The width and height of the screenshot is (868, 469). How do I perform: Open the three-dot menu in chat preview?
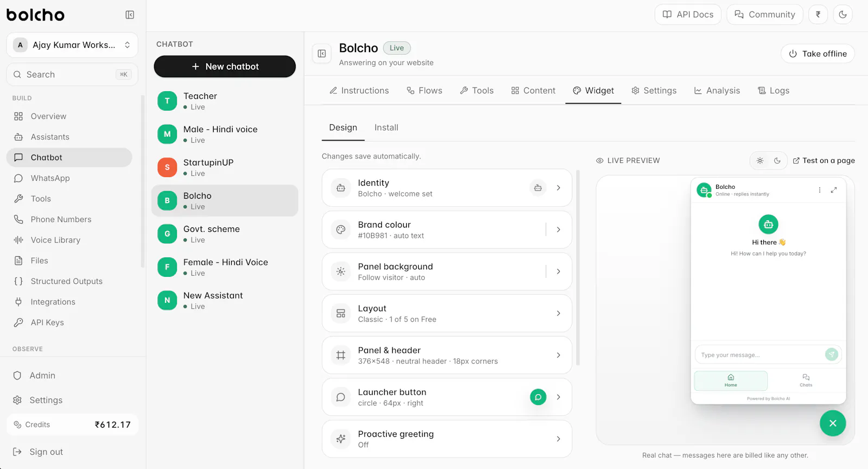(820, 190)
